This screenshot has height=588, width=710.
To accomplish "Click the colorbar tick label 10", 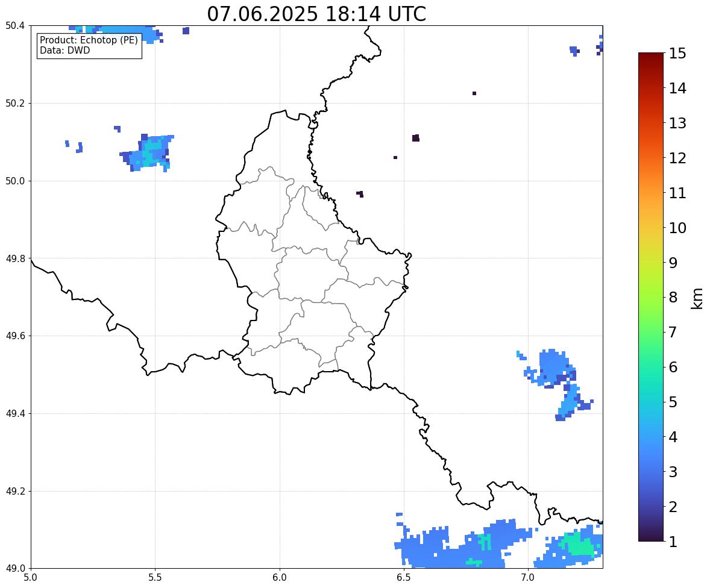I will click(x=677, y=228).
